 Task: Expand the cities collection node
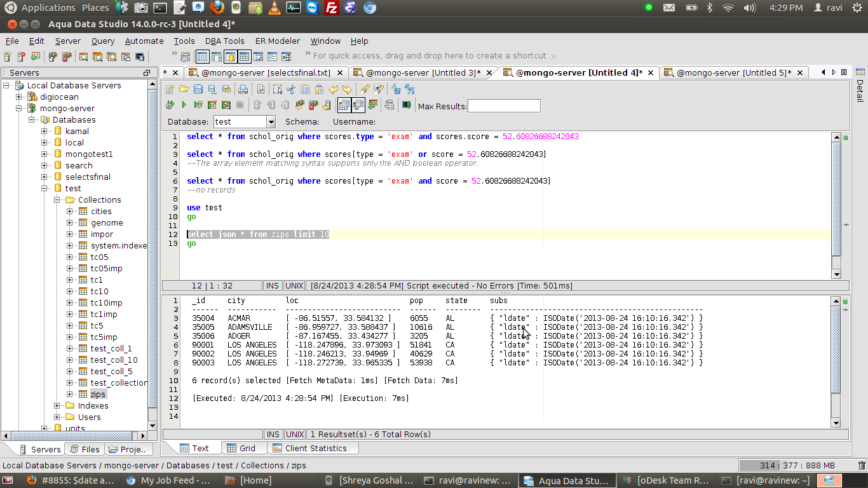coord(70,211)
